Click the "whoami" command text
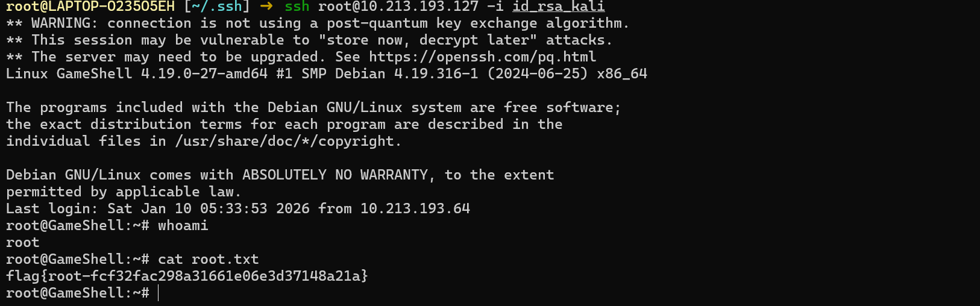The height and width of the screenshot is (306, 980). pos(183,226)
